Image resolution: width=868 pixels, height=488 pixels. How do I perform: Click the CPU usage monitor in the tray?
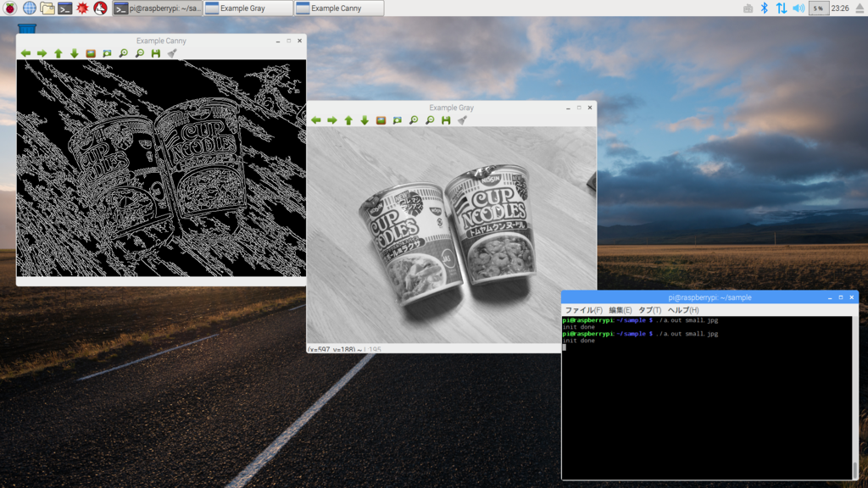coord(818,8)
